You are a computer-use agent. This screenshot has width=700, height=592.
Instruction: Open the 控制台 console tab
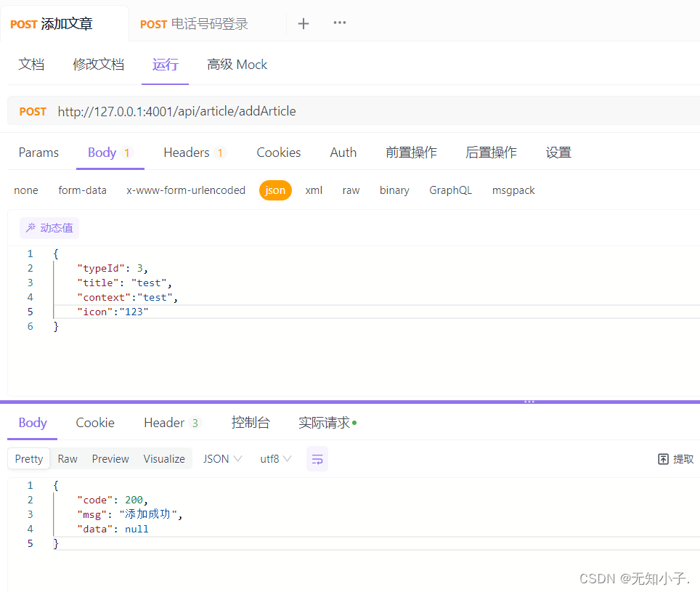pyautogui.click(x=251, y=422)
